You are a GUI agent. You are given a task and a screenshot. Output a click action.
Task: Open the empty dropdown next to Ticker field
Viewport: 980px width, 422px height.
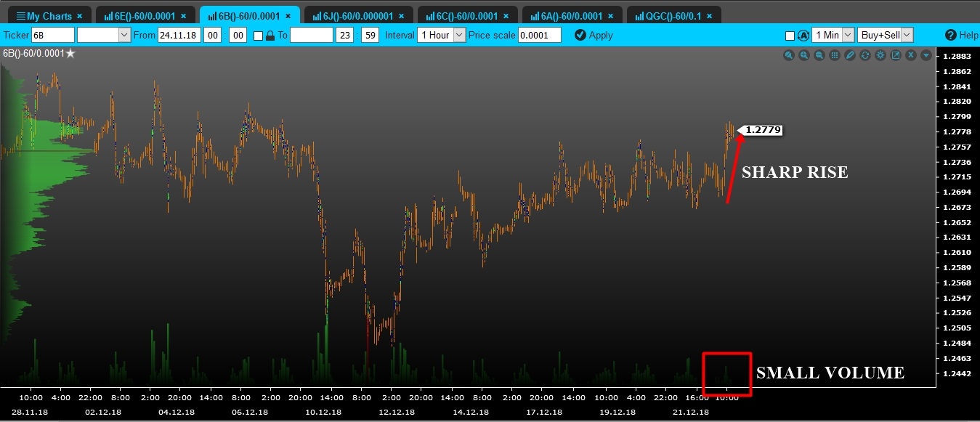(103, 35)
